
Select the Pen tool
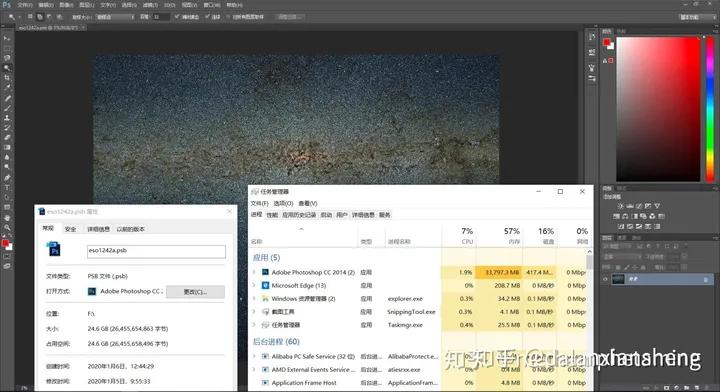(x=6, y=177)
